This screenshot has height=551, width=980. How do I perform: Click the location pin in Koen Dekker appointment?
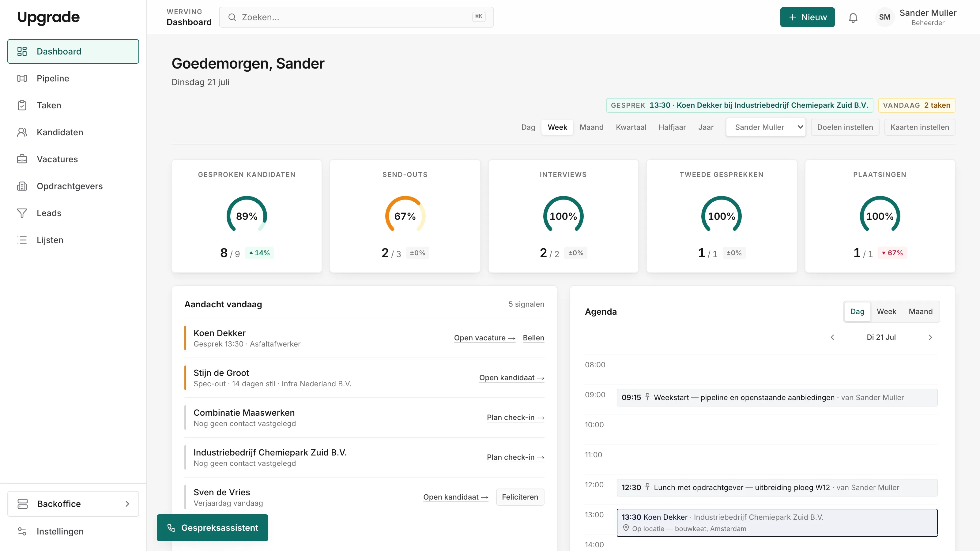625,528
